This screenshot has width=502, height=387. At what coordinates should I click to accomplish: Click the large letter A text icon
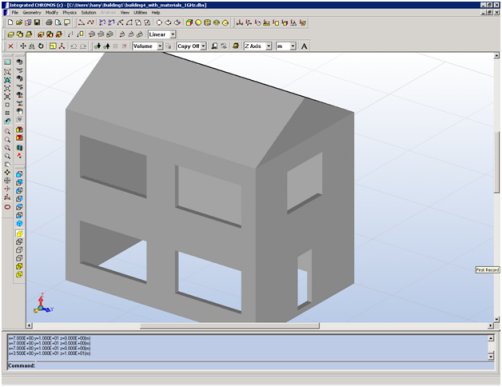tap(304, 46)
